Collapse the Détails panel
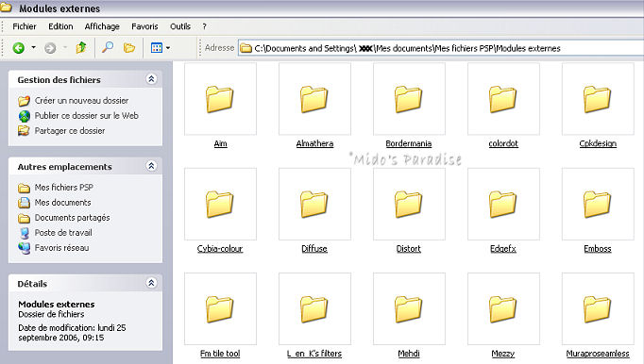Screen dimensions: 644x364 click(x=151, y=283)
